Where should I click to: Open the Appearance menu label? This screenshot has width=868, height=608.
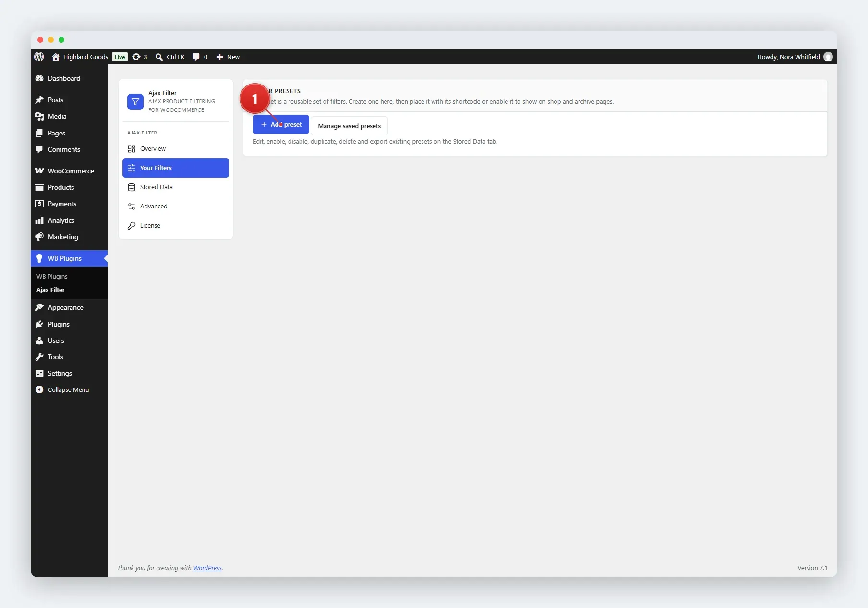click(65, 307)
